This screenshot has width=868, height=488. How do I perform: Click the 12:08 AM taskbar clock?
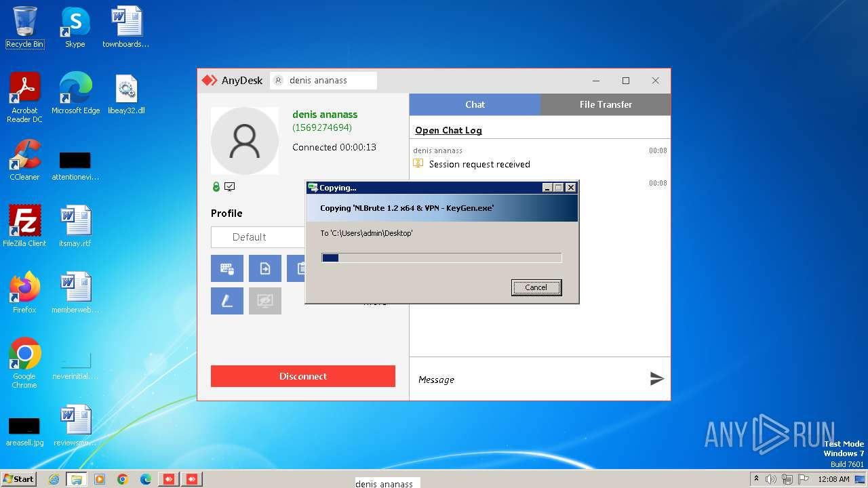pos(833,479)
